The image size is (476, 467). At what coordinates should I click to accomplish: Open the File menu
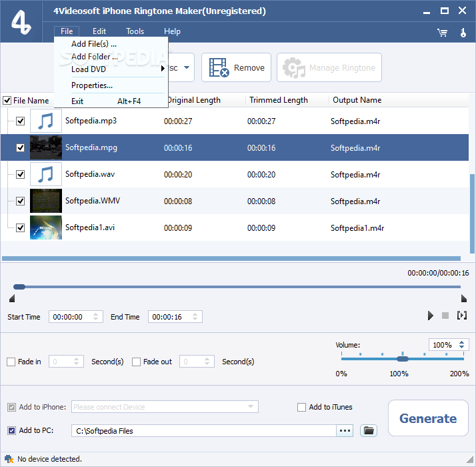[67, 31]
